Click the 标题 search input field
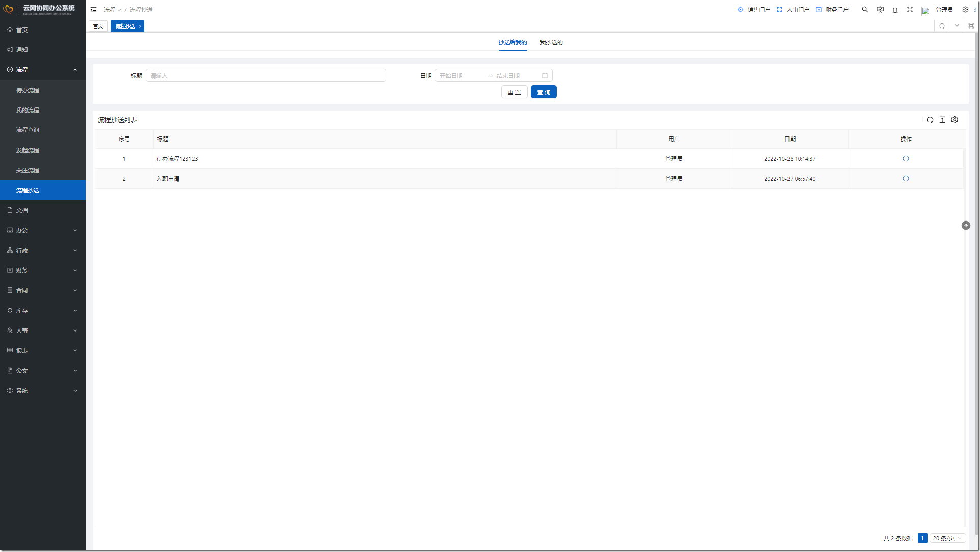Image resolution: width=980 pixels, height=552 pixels. click(x=266, y=76)
